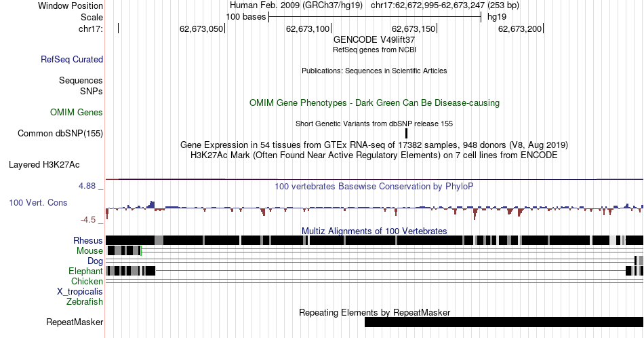
Task: Click the RepeatMasker track label
Action: point(75,322)
